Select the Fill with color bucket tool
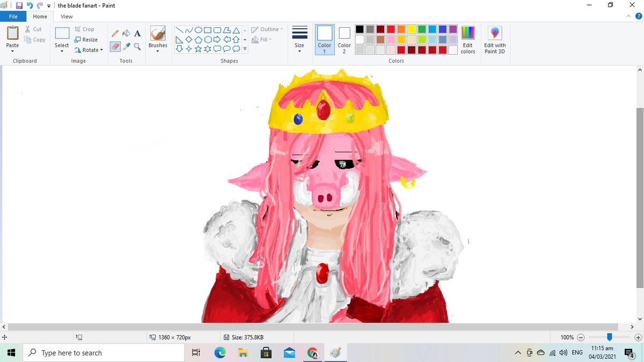This screenshot has width=644, height=362. click(x=126, y=33)
